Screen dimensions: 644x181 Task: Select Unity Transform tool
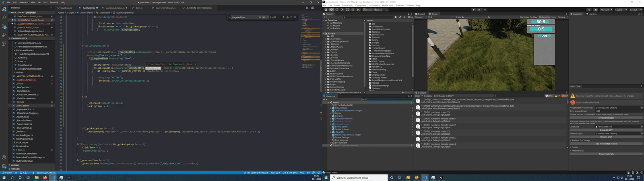tap(353, 10)
